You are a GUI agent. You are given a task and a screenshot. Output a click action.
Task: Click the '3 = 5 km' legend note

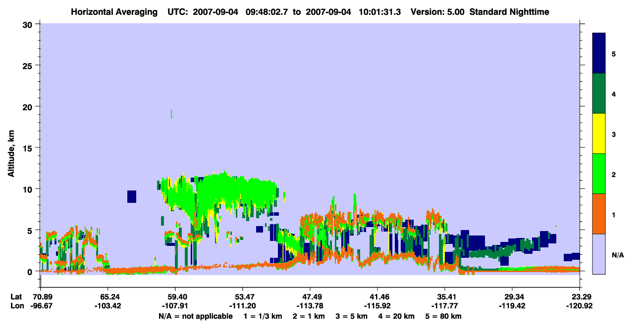click(x=351, y=316)
